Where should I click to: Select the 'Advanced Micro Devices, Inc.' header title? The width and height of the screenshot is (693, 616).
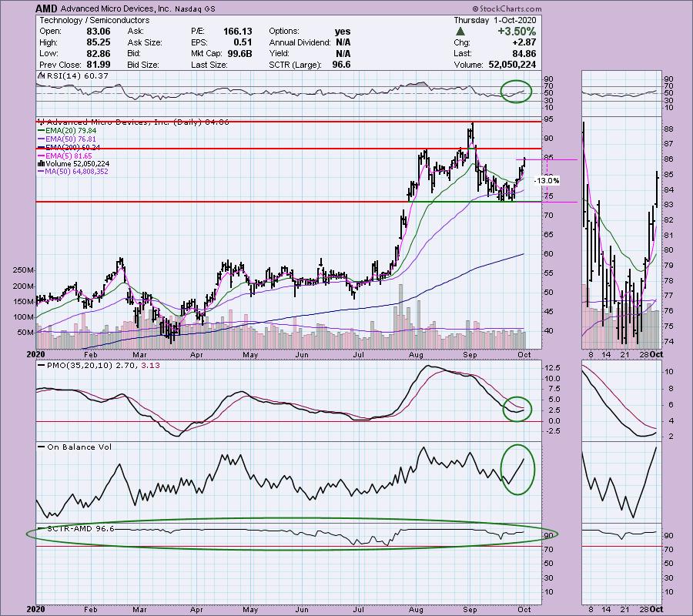pyautogui.click(x=115, y=8)
